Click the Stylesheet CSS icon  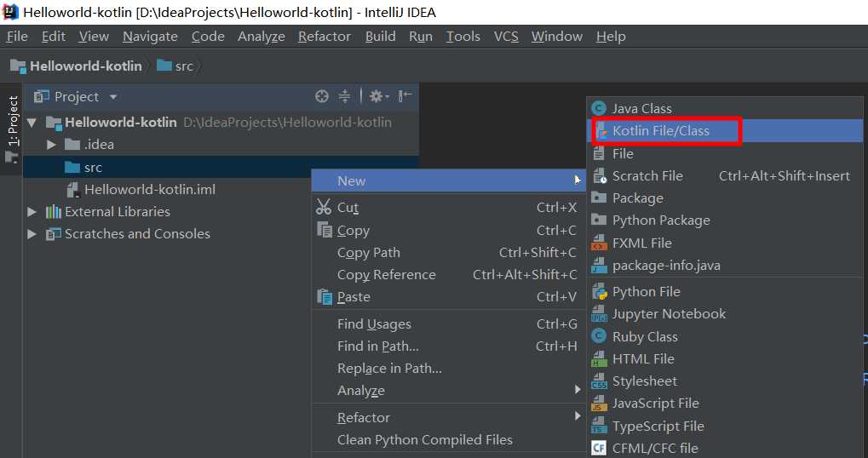point(599,381)
